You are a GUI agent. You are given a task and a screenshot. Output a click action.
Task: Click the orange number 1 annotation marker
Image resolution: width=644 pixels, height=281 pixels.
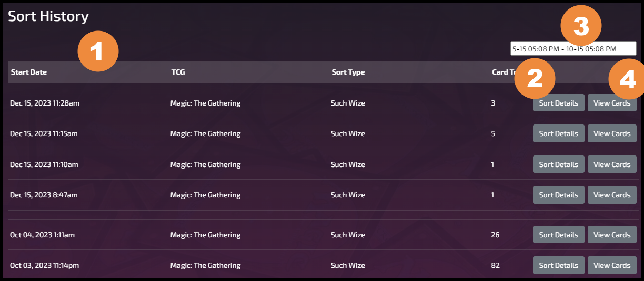point(98,51)
